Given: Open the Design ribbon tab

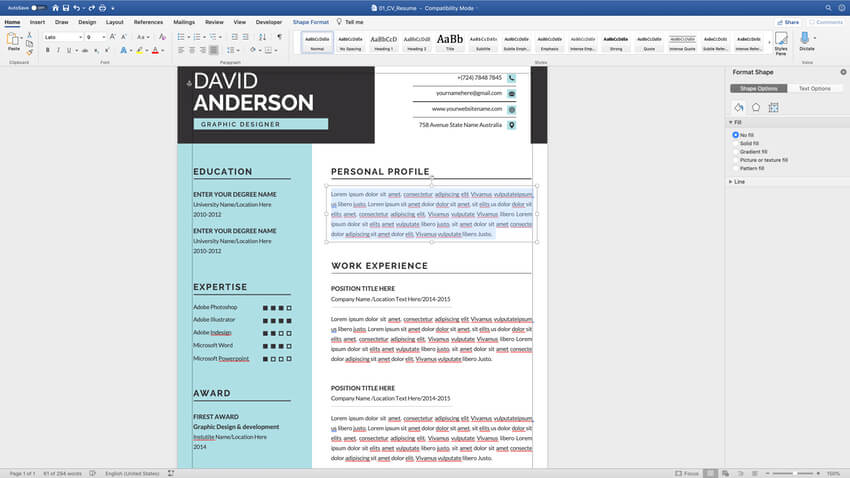Looking at the screenshot, I should click(x=87, y=22).
